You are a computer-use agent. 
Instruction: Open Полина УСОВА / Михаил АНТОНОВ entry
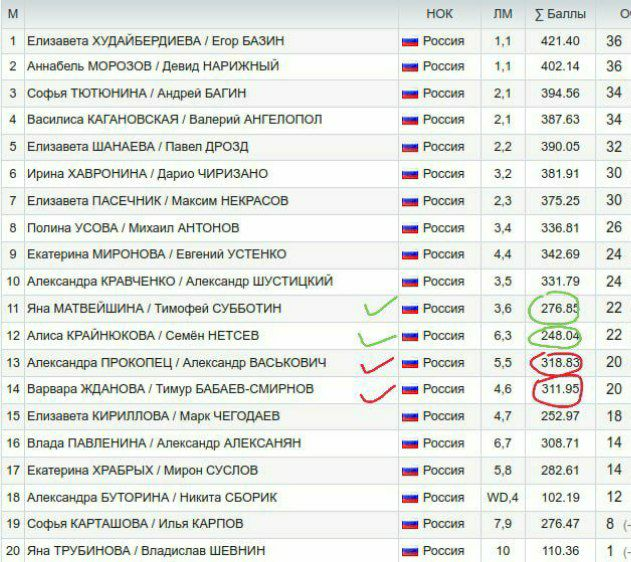(x=133, y=227)
